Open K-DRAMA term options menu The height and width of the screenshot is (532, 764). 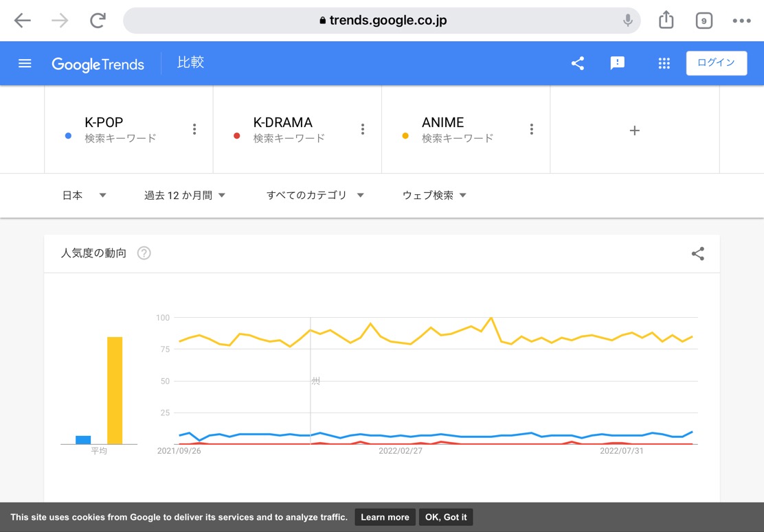(x=363, y=129)
